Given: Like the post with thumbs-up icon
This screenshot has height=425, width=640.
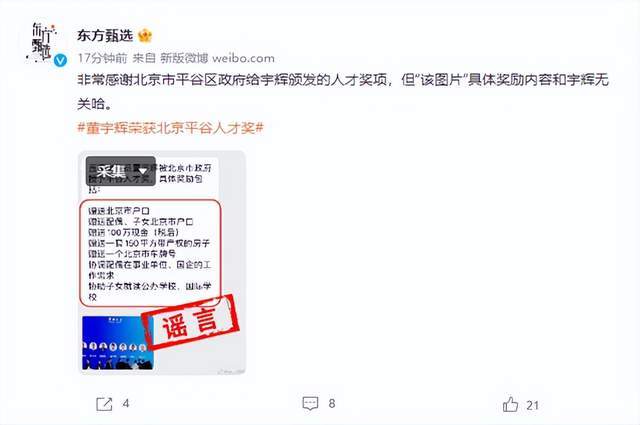Looking at the screenshot, I should 510,404.
